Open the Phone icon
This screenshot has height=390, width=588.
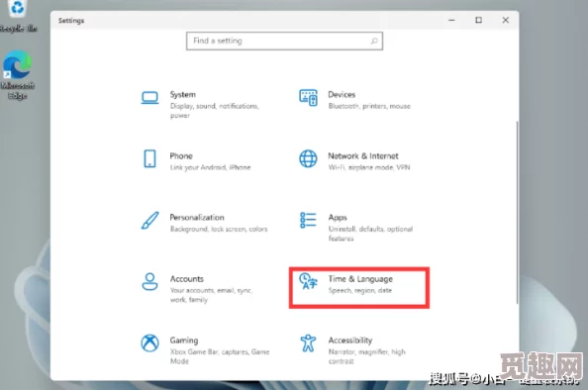point(149,158)
